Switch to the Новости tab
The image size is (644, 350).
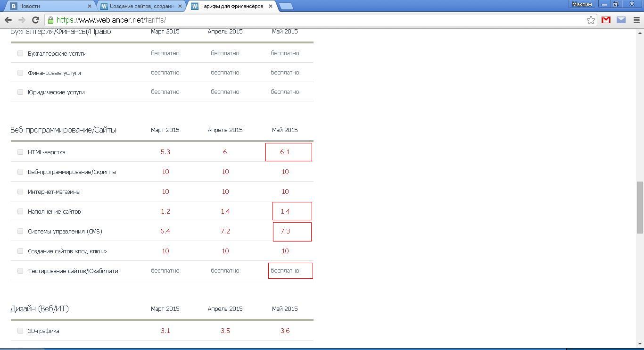click(x=47, y=6)
